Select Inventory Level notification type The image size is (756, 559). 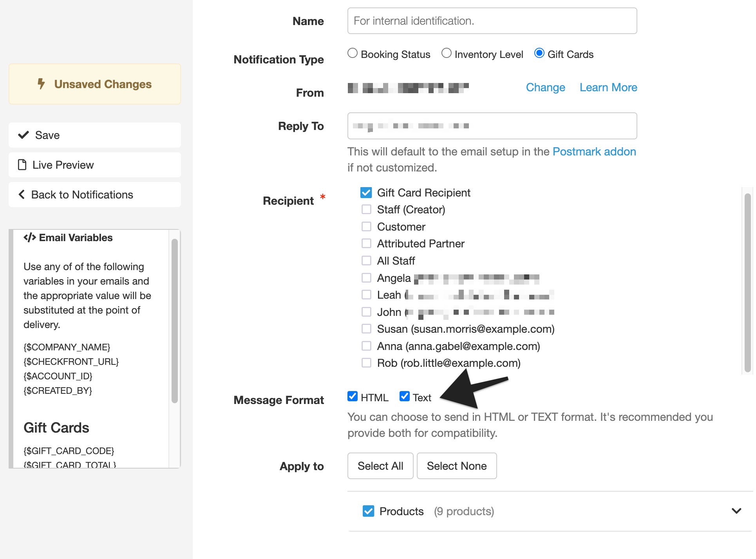click(x=447, y=53)
